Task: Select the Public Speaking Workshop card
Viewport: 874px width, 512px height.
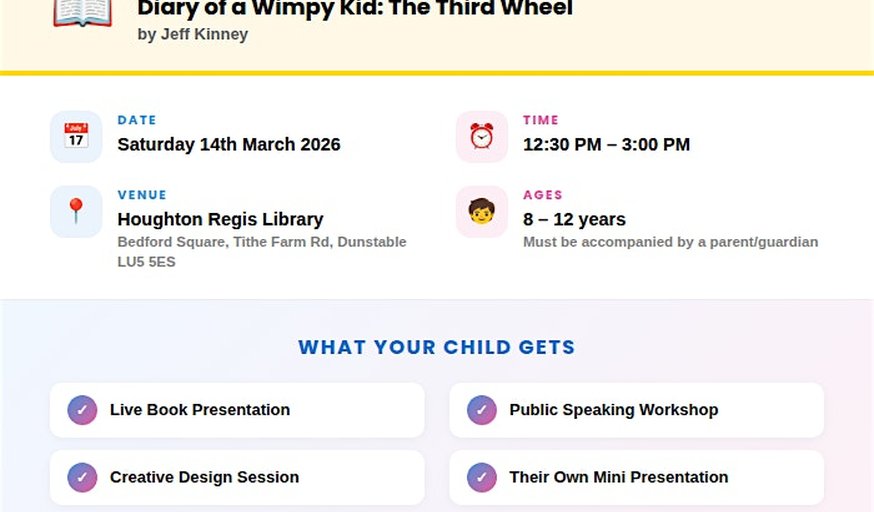Action: [x=636, y=410]
